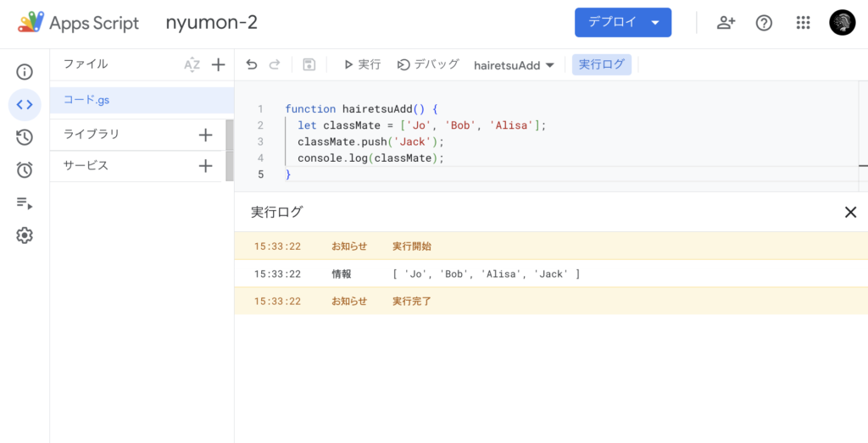Click the Save project floppy disk icon

coord(309,64)
